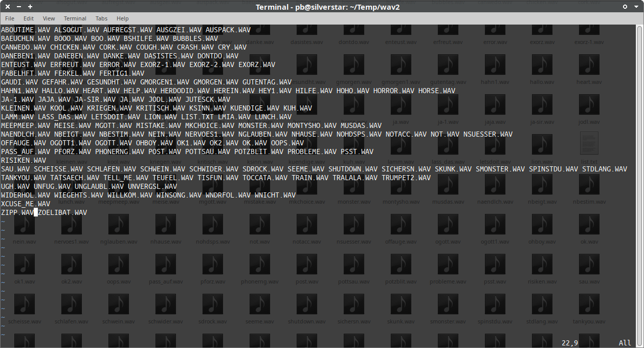Click the schlafen.wav audio icon
Viewport: 644px width, 348px height.
tap(72, 304)
